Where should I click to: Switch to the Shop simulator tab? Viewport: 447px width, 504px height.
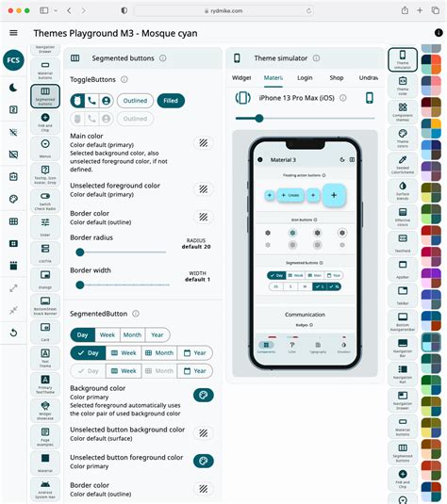tap(337, 78)
